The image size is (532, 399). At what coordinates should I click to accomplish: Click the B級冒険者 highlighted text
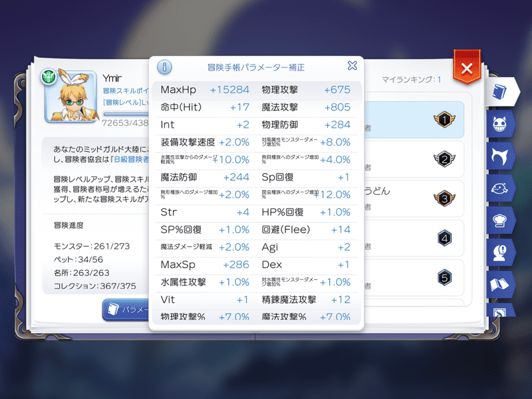(130, 160)
